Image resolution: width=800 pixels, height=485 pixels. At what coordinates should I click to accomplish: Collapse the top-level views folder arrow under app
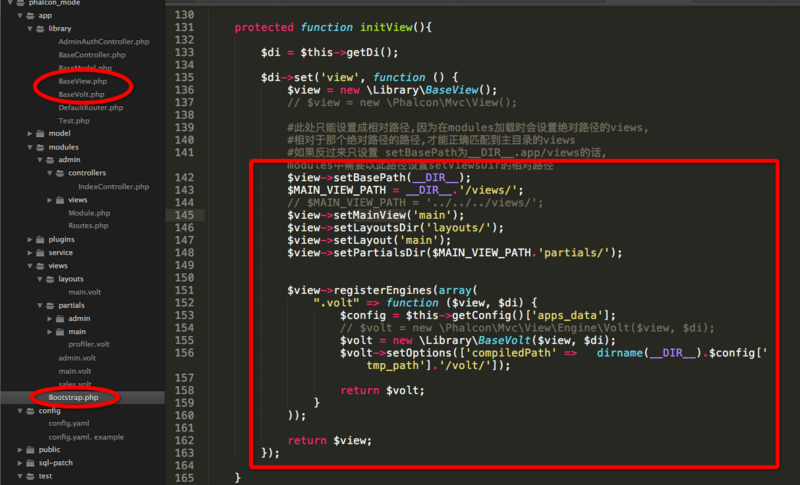[x=30, y=266]
